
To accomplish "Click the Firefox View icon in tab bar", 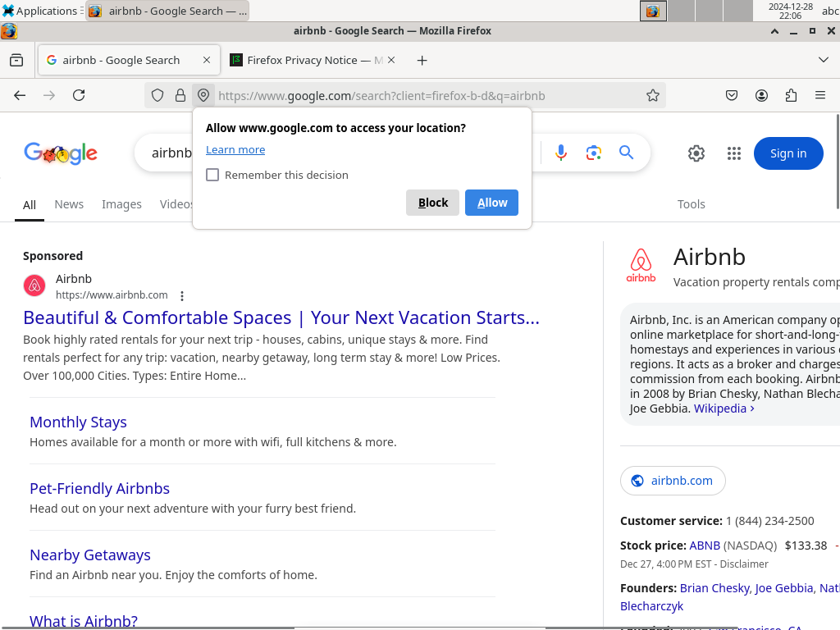I will pyautogui.click(x=16, y=60).
